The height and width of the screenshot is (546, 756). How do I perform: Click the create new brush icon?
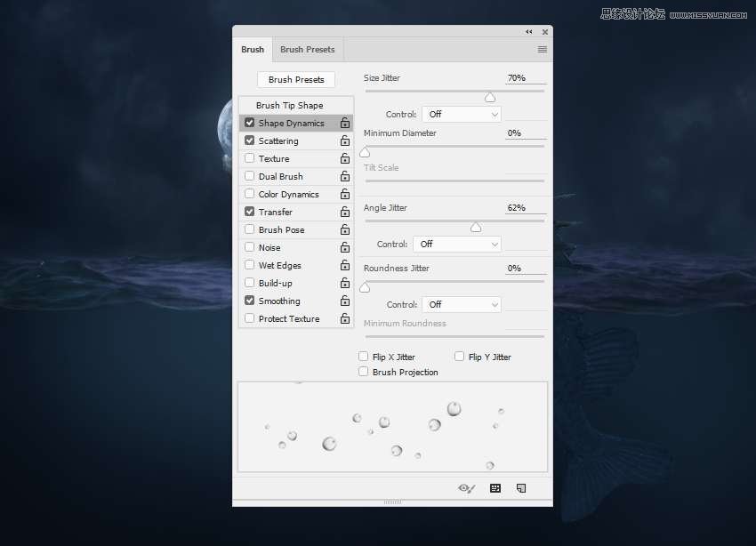[521, 488]
